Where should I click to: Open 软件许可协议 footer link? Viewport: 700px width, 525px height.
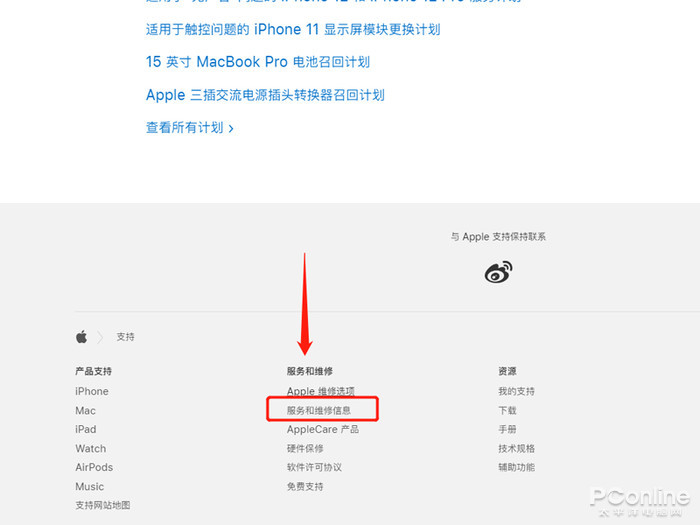click(x=314, y=467)
